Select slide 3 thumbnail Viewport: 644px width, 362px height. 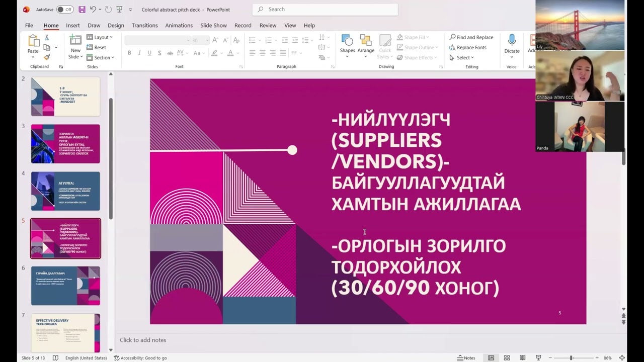(x=65, y=144)
